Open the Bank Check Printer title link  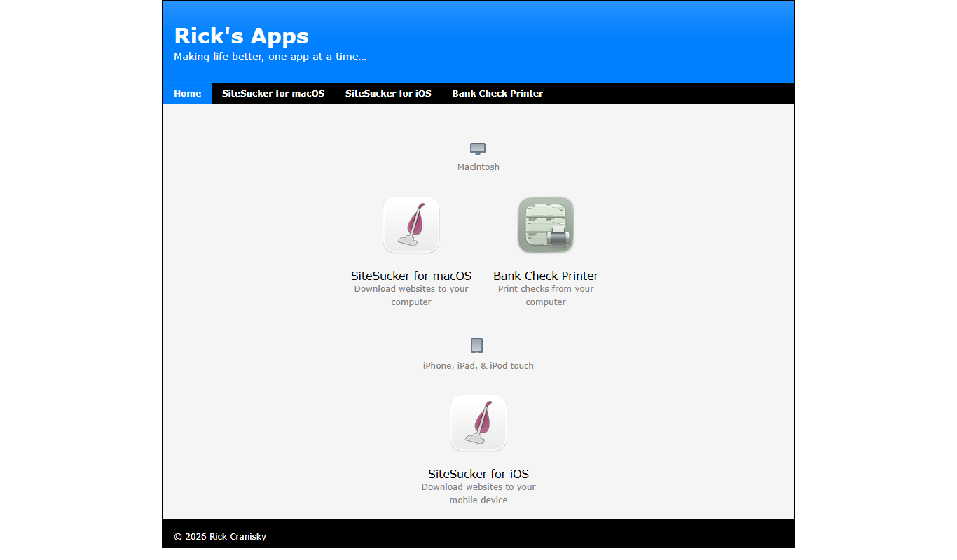546,276
